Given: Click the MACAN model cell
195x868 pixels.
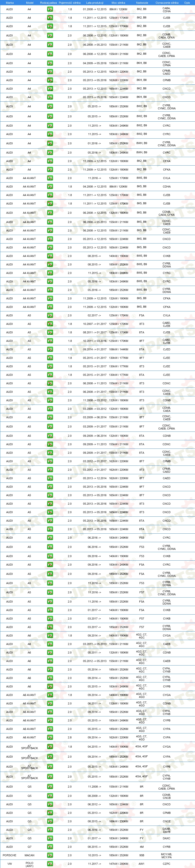Looking at the screenshot, I should click(x=30, y=855).
